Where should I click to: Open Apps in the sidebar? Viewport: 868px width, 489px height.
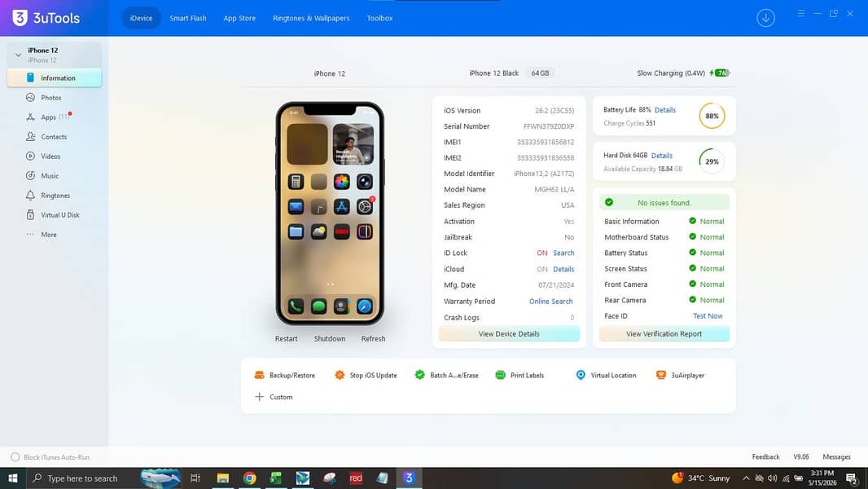pyautogui.click(x=47, y=117)
